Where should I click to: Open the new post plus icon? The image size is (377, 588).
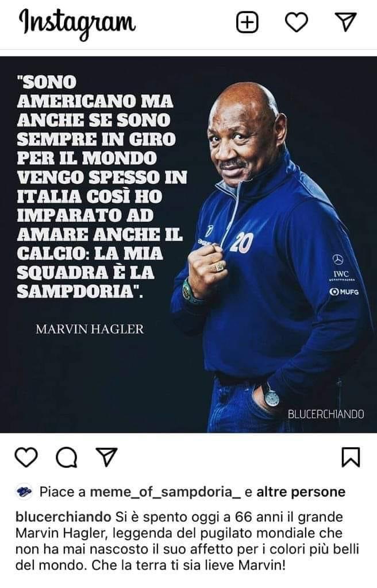coord(247,22)
